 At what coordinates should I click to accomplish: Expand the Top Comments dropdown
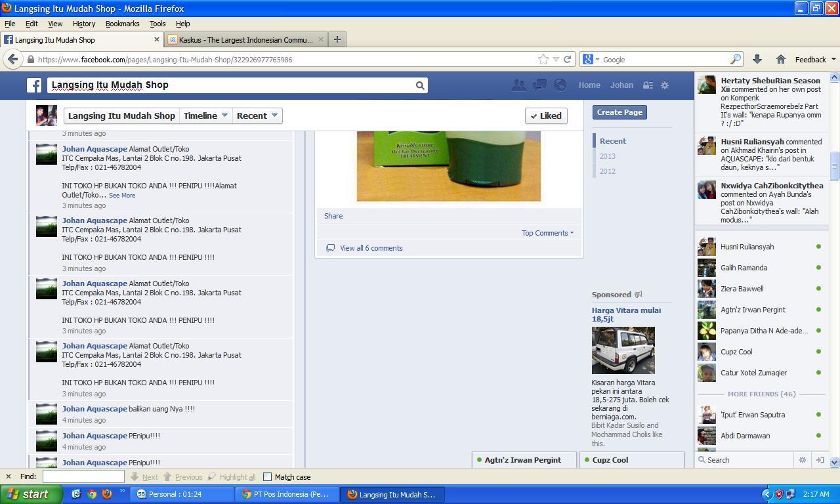tap(547, 233)
